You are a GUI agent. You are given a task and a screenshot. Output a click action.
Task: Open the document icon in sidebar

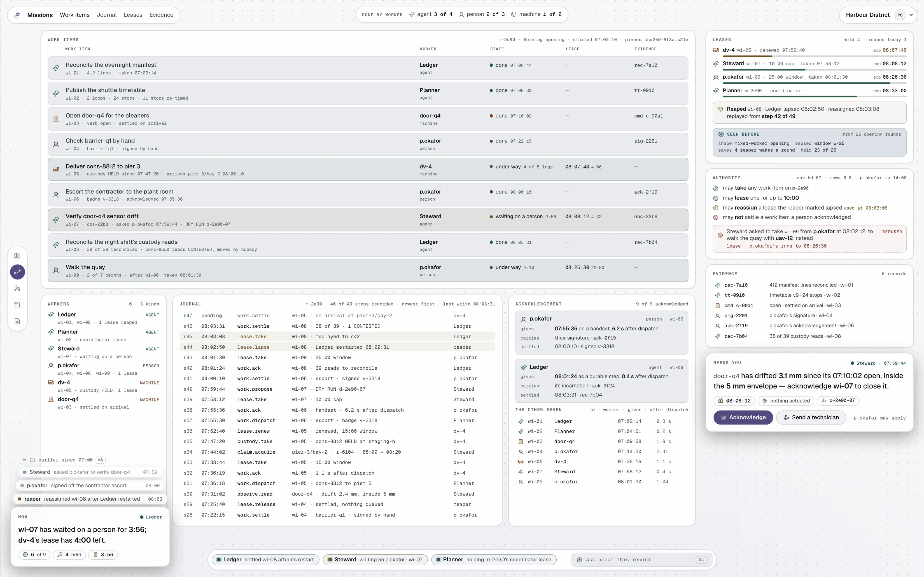(17, 321)
